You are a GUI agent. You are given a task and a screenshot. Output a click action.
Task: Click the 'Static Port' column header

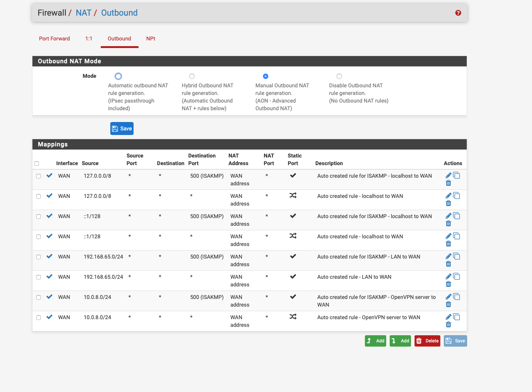[x=295, y=159]
